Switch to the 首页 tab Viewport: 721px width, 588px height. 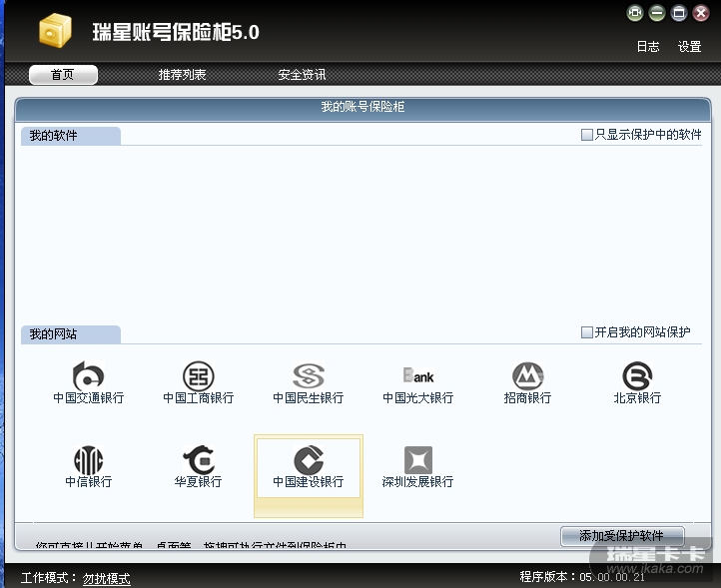[63, 75]
